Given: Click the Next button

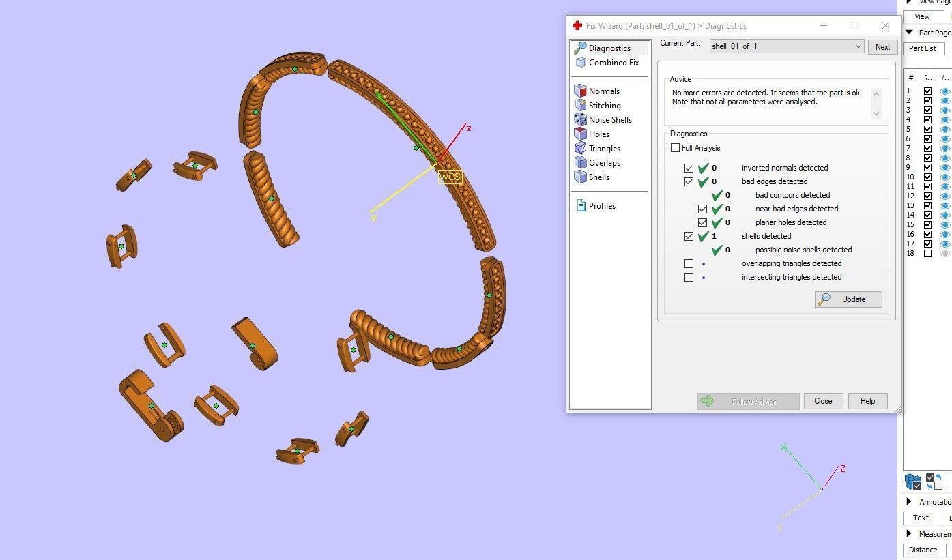Looking at the screenshot, I should click(882, 47).
